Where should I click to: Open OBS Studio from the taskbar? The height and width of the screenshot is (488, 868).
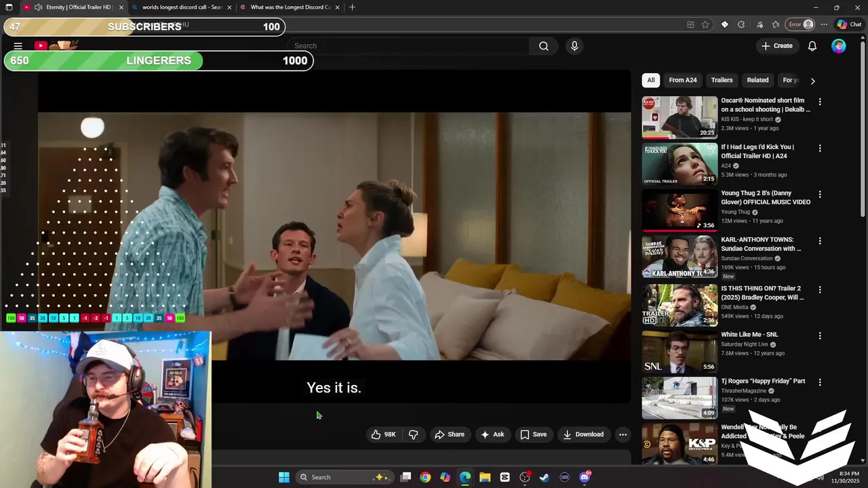pos(525,477)
